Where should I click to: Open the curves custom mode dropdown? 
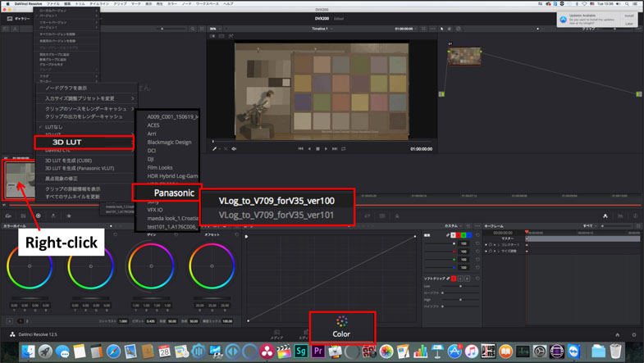453,226
